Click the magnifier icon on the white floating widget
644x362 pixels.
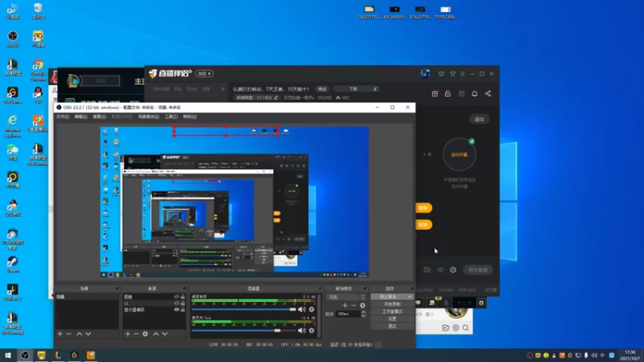465,328
